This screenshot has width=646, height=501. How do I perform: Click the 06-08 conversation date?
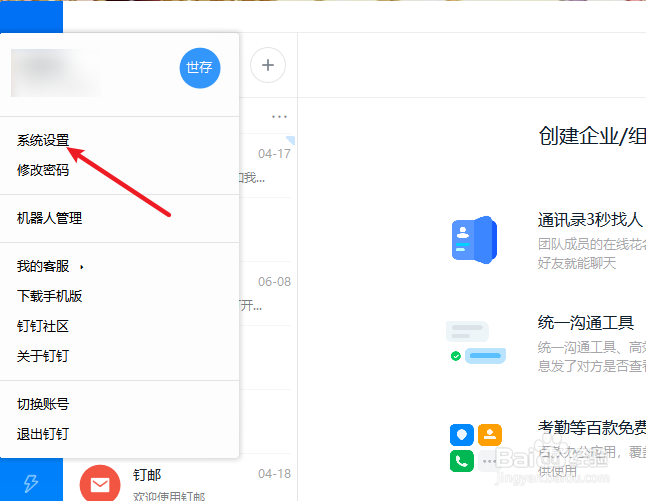point(274,282)
